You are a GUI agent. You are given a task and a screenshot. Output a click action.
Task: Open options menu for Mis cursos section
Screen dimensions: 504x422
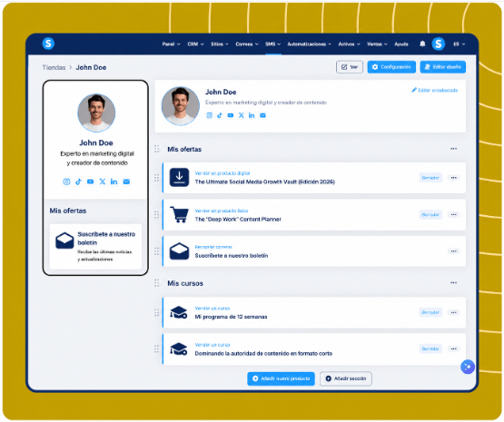tap(453, 283)
